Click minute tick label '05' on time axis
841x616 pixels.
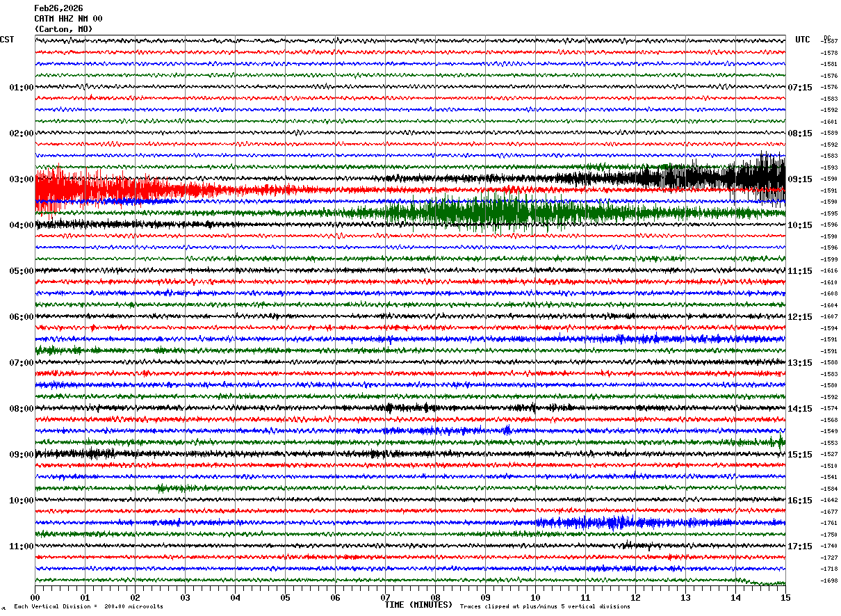pyautogui.click(x=285, y=597)
